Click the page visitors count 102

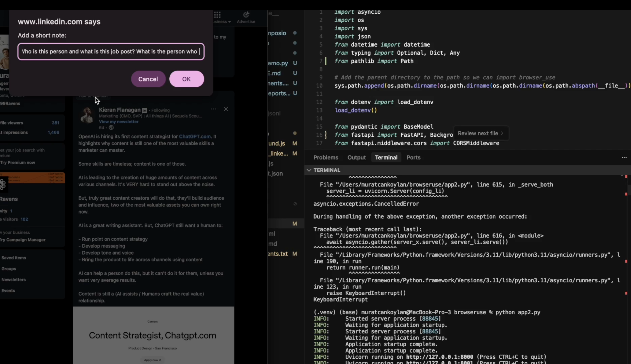point(24,219)
